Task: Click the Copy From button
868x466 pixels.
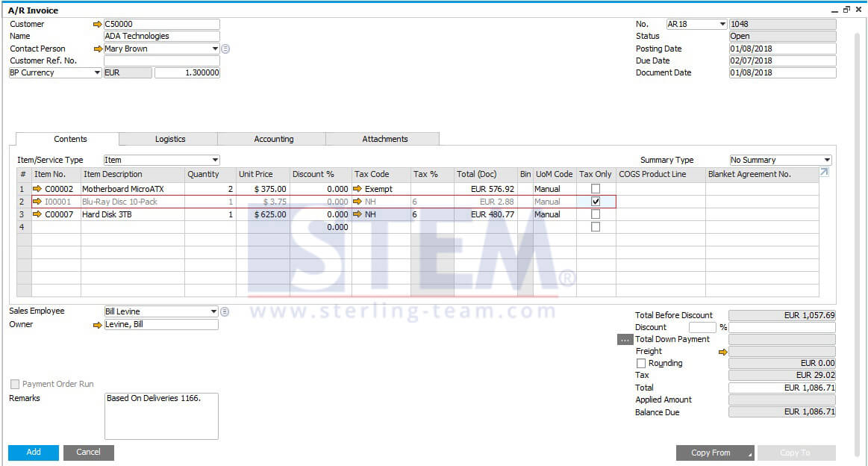Action: point(715,453)
